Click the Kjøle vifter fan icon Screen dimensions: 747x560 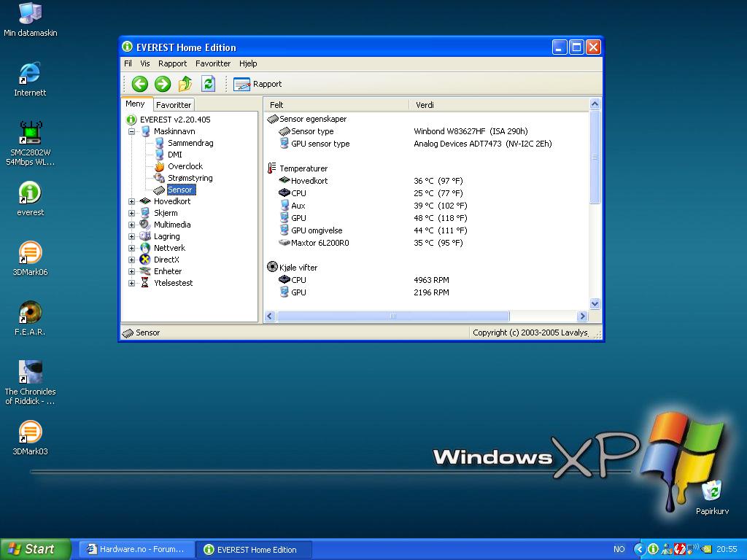click(x=273, y=267)
